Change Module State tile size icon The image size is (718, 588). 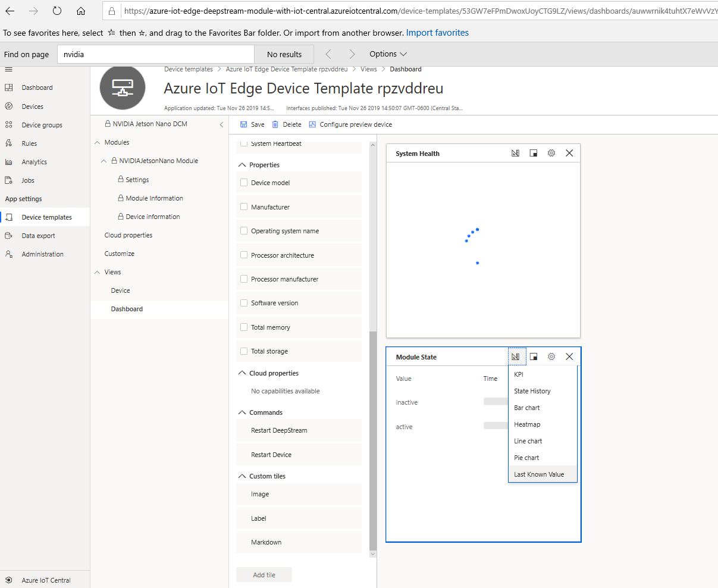click(534, 356)
